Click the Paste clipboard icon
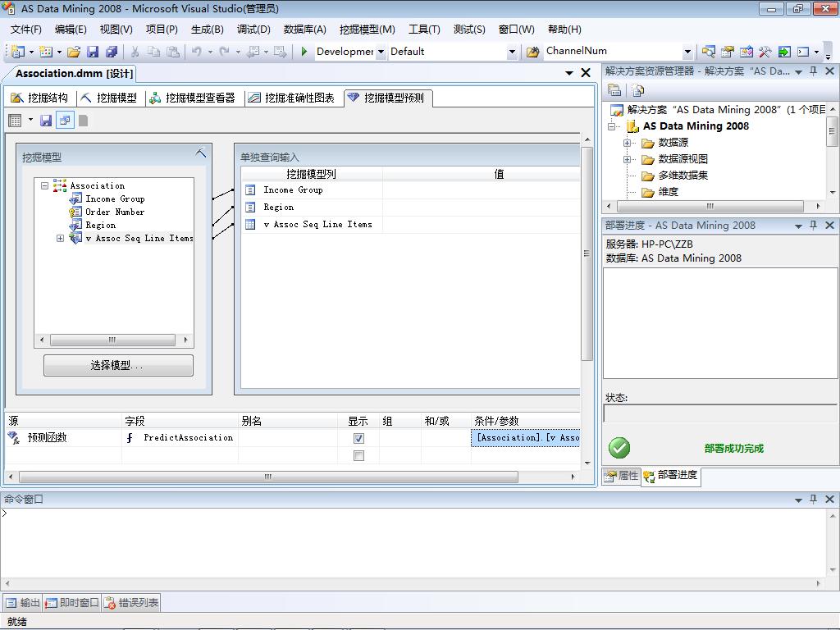Viewport: 840px width, 630px height. point(172,52)
